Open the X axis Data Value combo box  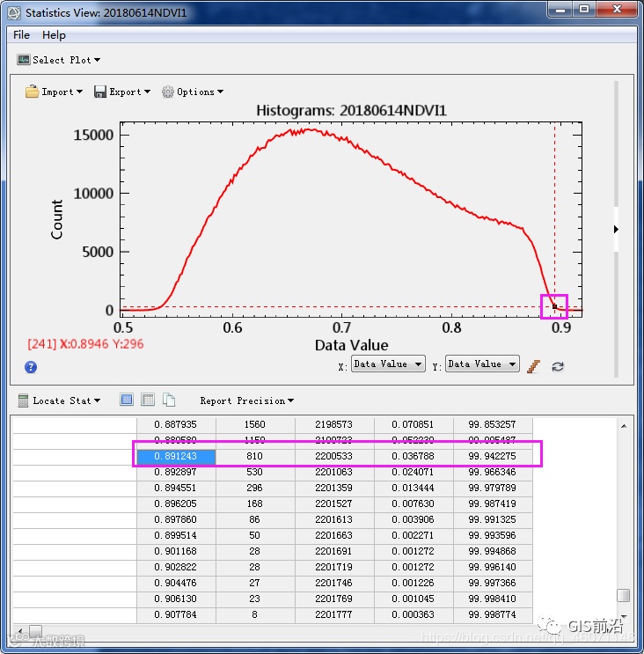point(388,364)
